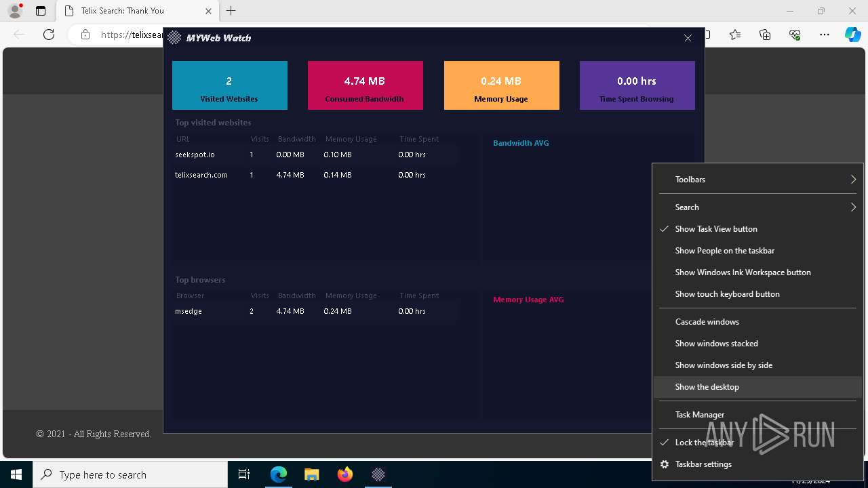Click the Memory Usage orange tile

point(502,85)
